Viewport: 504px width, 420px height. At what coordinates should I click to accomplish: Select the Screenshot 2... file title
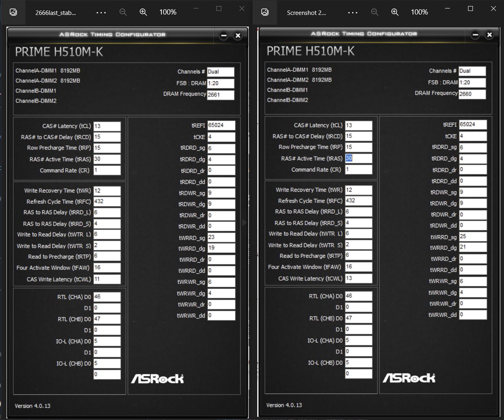click(x=306, y=13)
